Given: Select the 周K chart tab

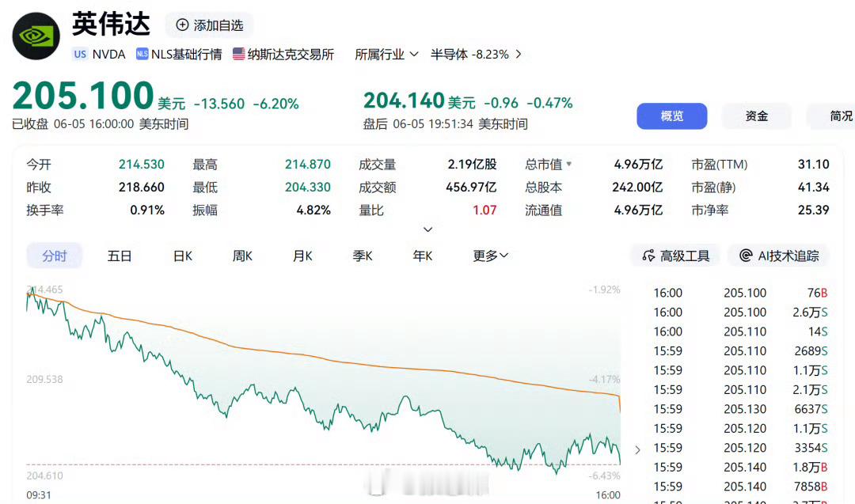Looking at the screenshot, I should pyautogui.click(x=242, y=256).
